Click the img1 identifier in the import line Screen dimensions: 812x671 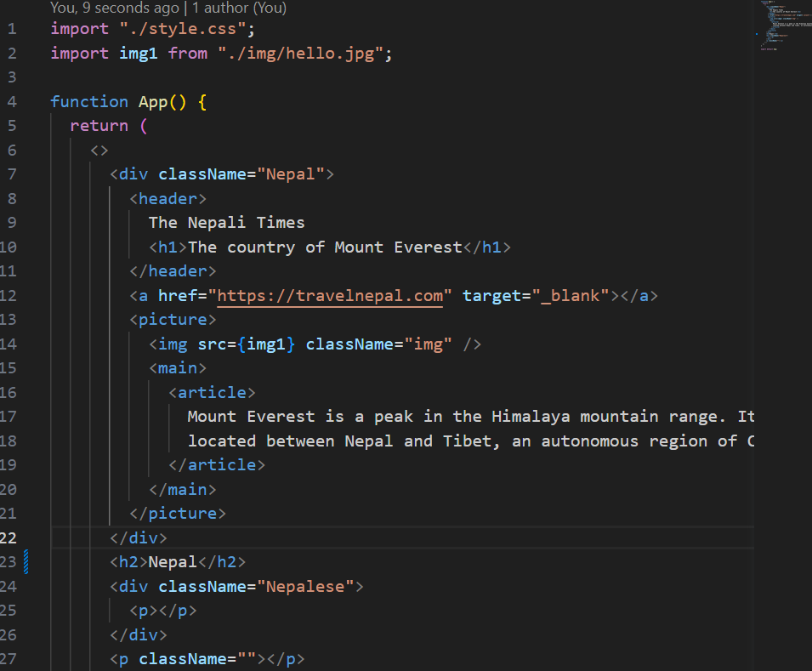(x=139, y=54)
